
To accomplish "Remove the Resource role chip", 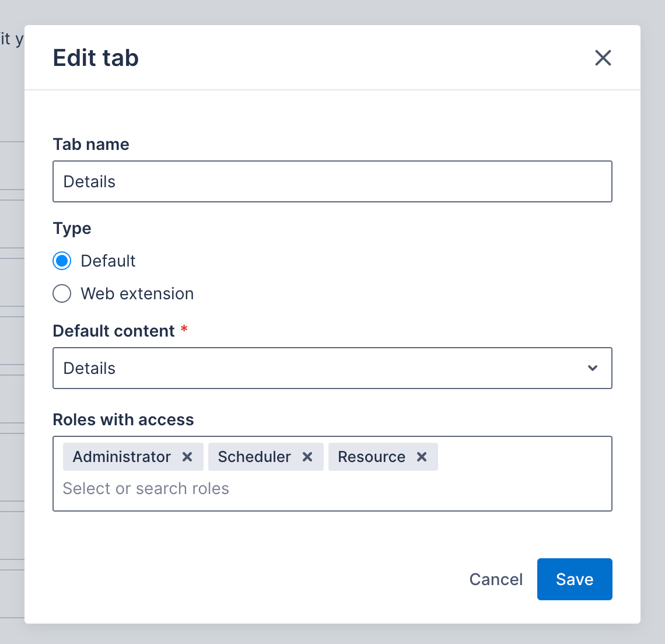I will [x=422, y=457].
